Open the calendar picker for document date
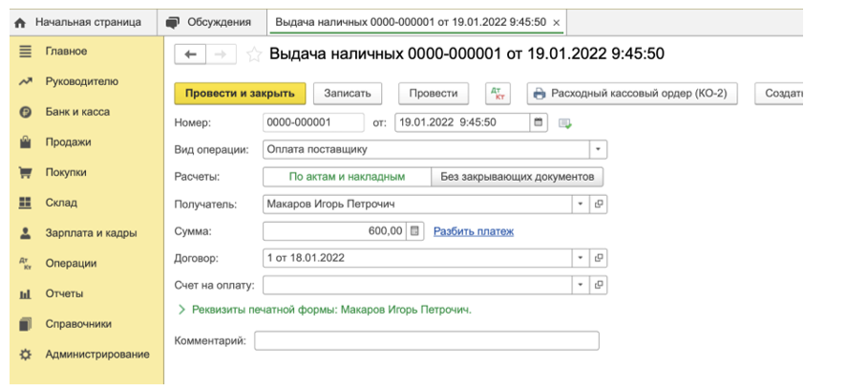868x391 pixels. 539,122
